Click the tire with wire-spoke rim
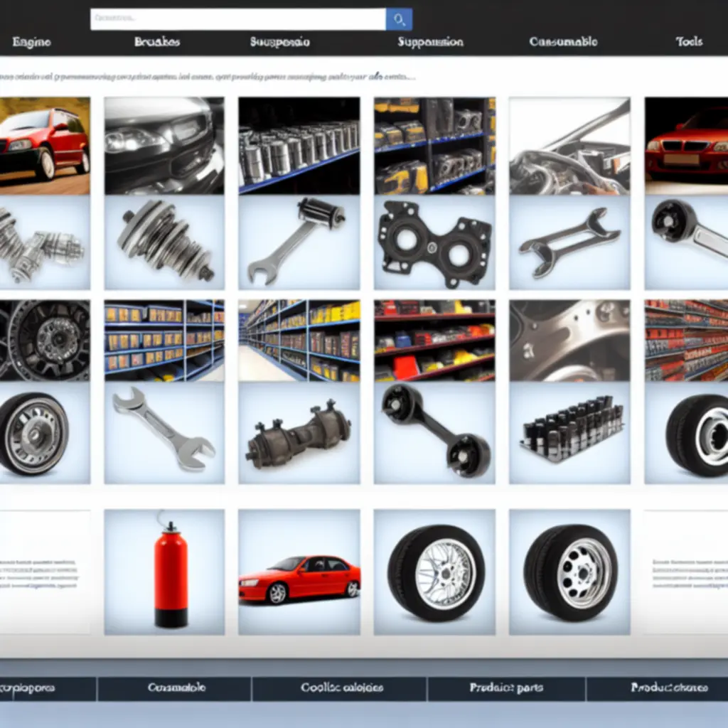 click(436, 572)
